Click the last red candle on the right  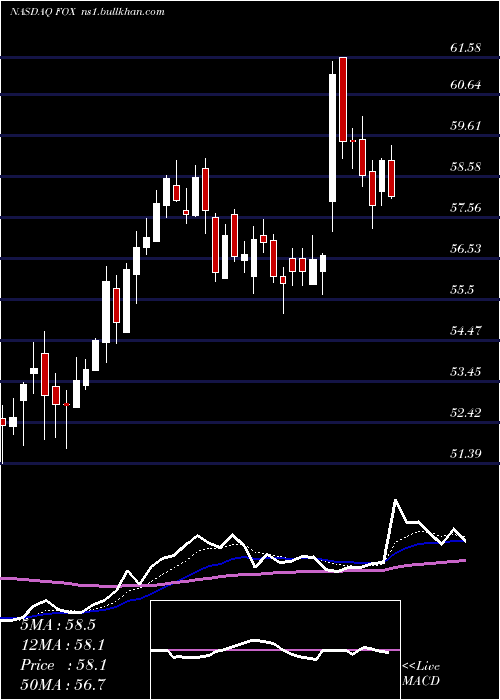pos(392,179)
